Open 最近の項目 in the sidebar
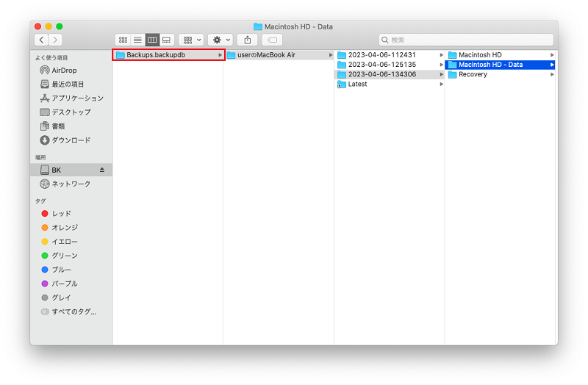This screenshot has width=588, height=385. pos(71,84)
